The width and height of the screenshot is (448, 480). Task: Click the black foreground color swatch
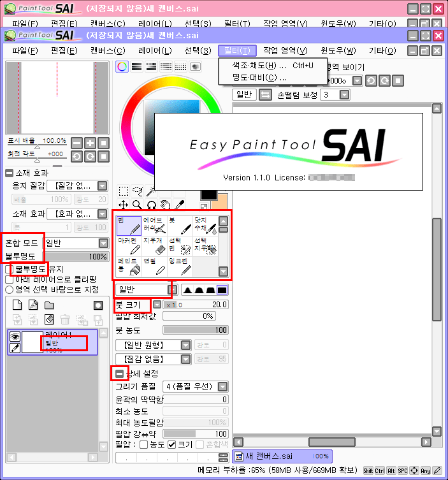click(209, 194)
